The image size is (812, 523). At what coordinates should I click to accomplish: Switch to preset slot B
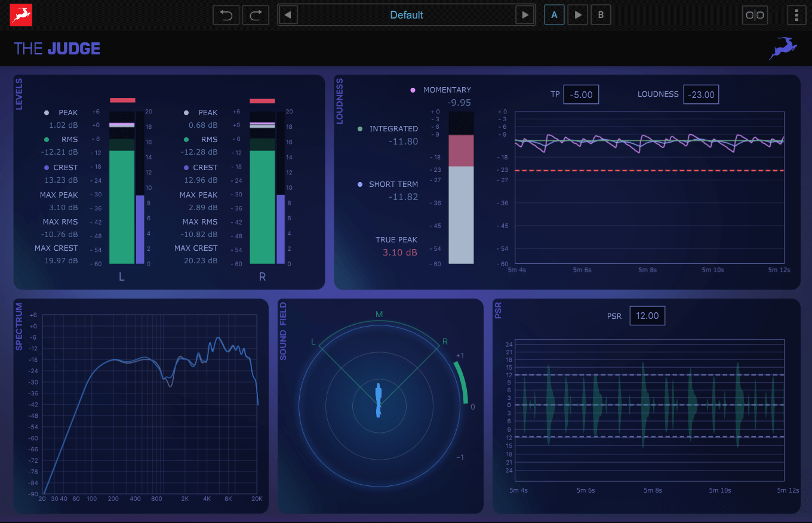601,15
